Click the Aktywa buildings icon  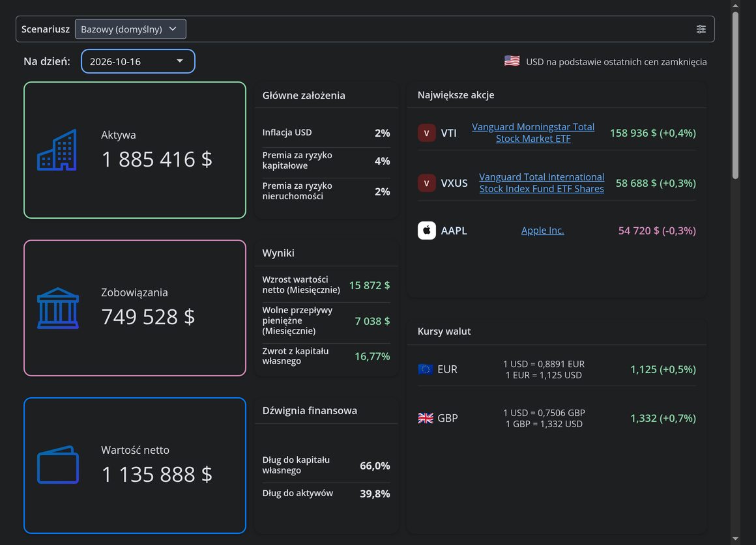pyautogui.click(x=57, y=150)
